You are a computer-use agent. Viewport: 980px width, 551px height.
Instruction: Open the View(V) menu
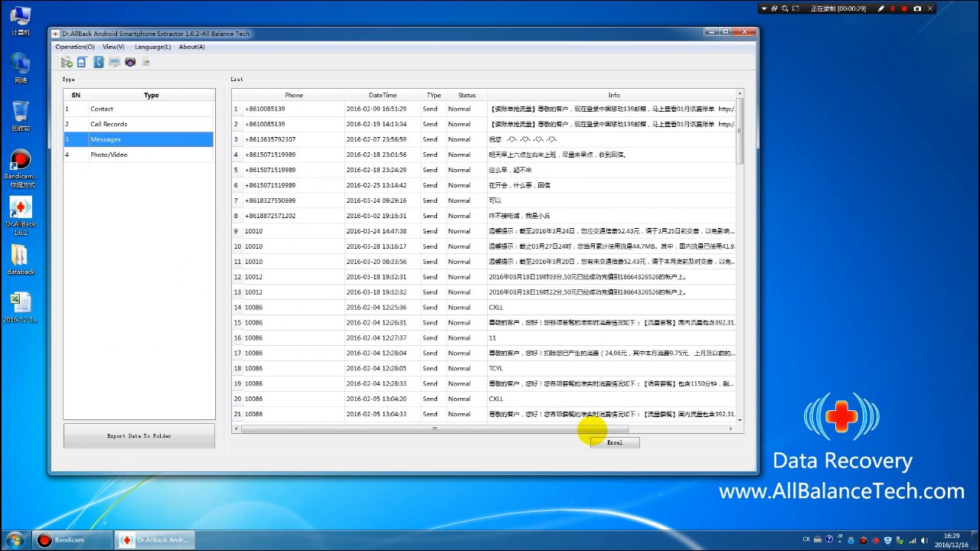tap(113, 47)
